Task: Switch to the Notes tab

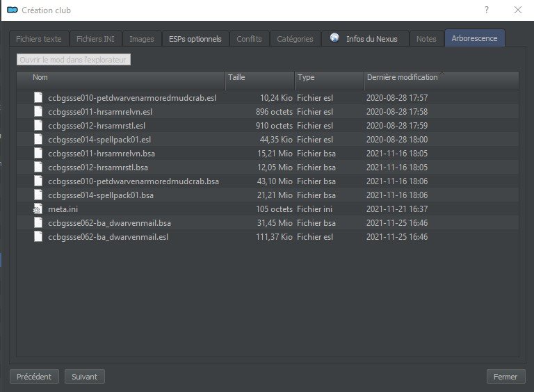Action: (426, 39)
